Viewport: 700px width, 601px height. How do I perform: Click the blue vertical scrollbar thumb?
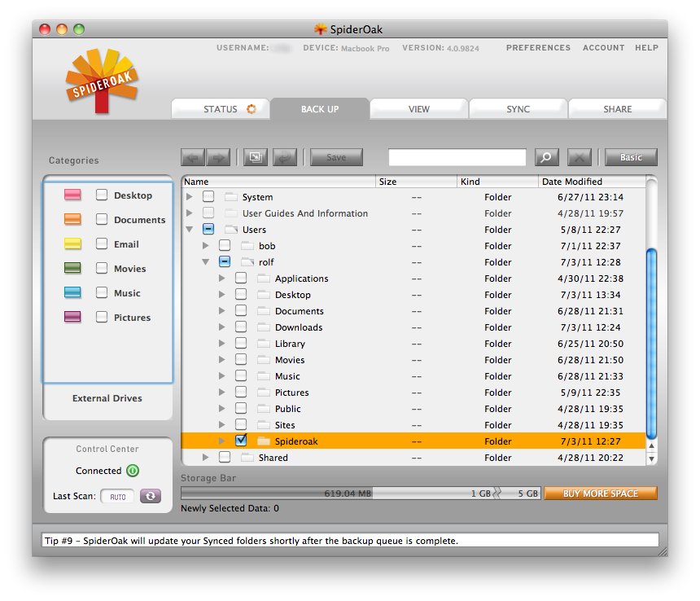point(650,342)
